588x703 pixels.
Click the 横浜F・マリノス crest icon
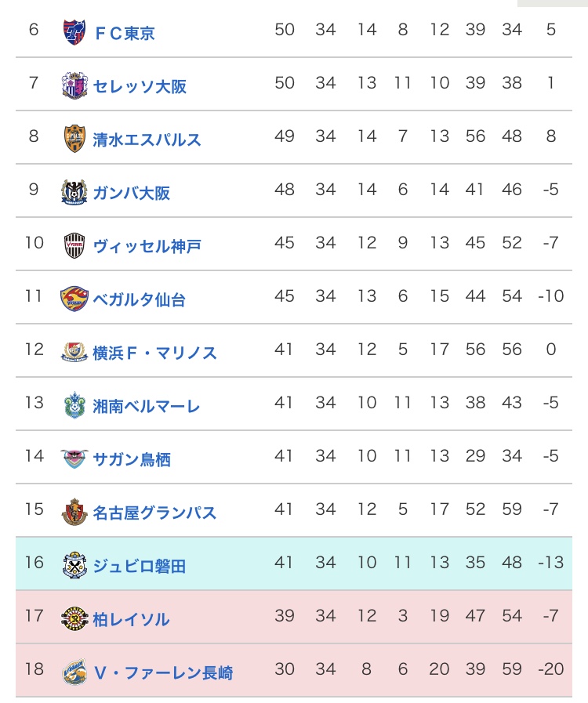[74, 352]
